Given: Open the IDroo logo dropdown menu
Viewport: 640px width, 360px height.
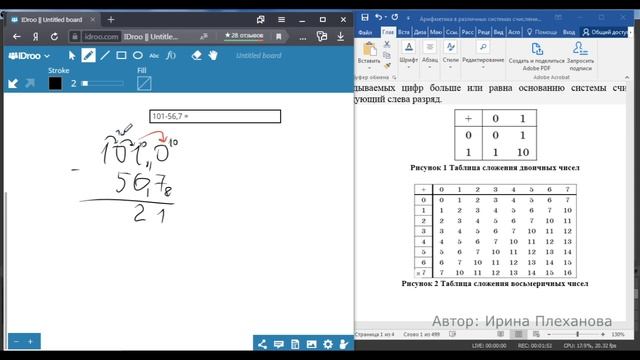Looking at the screenshot, I should [x=29, y=56].
